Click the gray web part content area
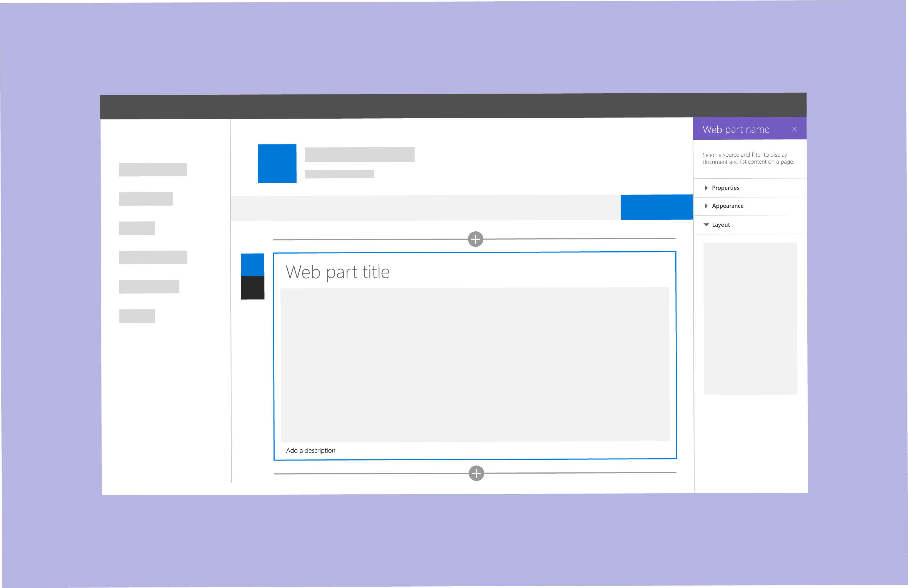 click(x=475, y=364)
